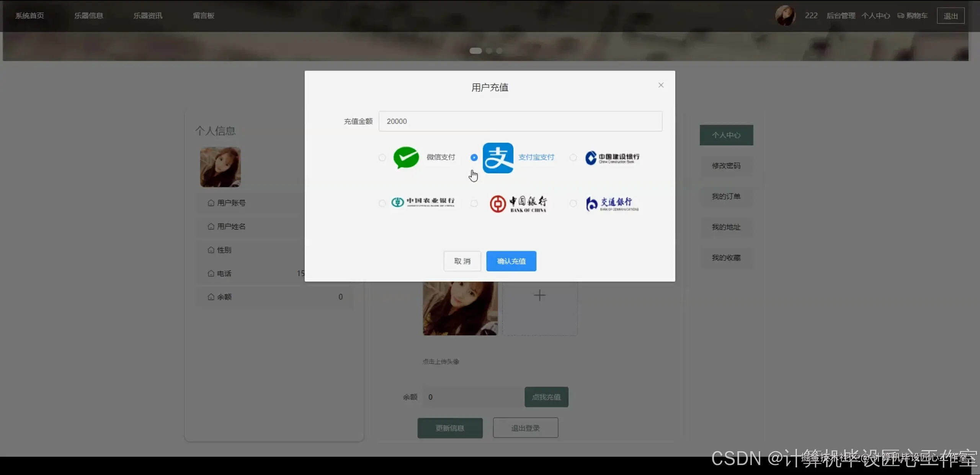Open the 购物车 shopping cart
Viewport: 980px width, 475px height.
tap(912, 16)
